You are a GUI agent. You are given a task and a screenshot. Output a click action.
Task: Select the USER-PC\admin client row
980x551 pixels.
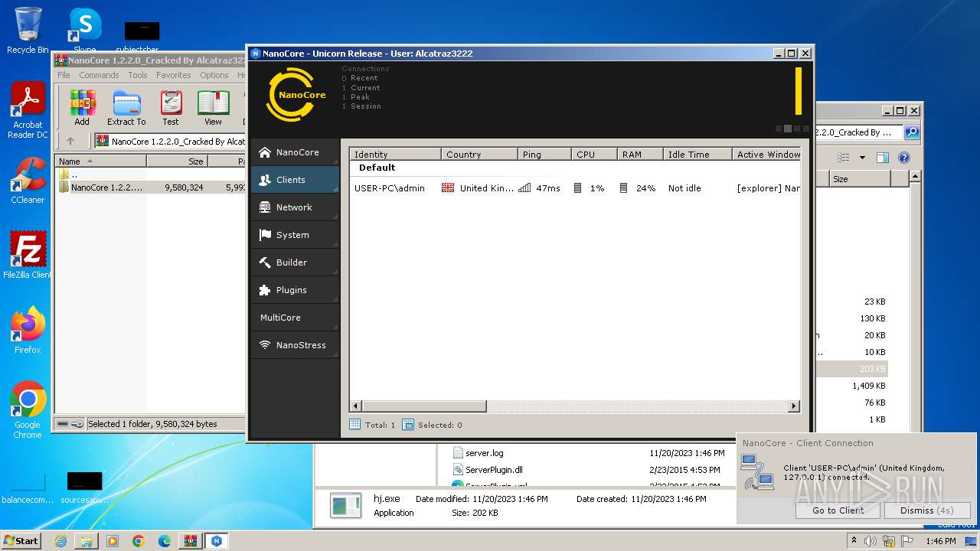(575, 188)
